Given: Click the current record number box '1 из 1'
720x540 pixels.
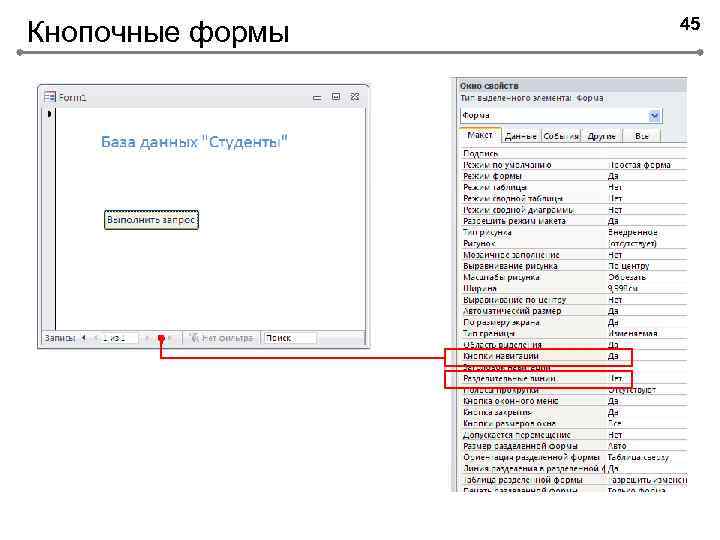Looking at the screenshot, I should coord(118,338).
